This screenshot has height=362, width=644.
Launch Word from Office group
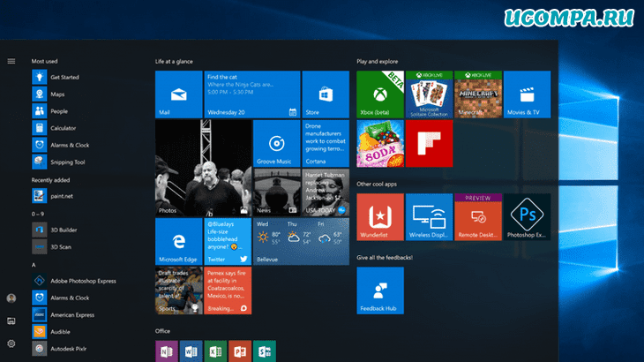(x=191, y=351)
